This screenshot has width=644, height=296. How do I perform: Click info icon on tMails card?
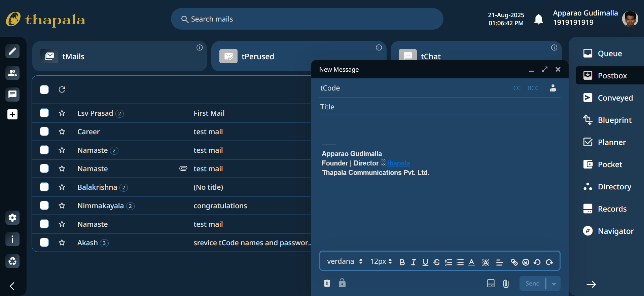pos(200,47)
